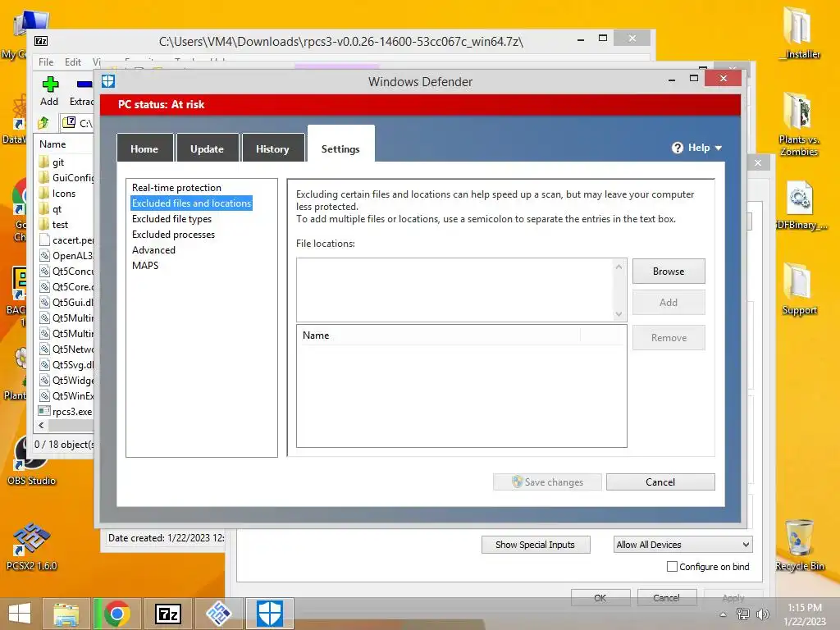840x630 pixels.
Task: Show hidden tray icons arrow
Action: coord(724,614)
